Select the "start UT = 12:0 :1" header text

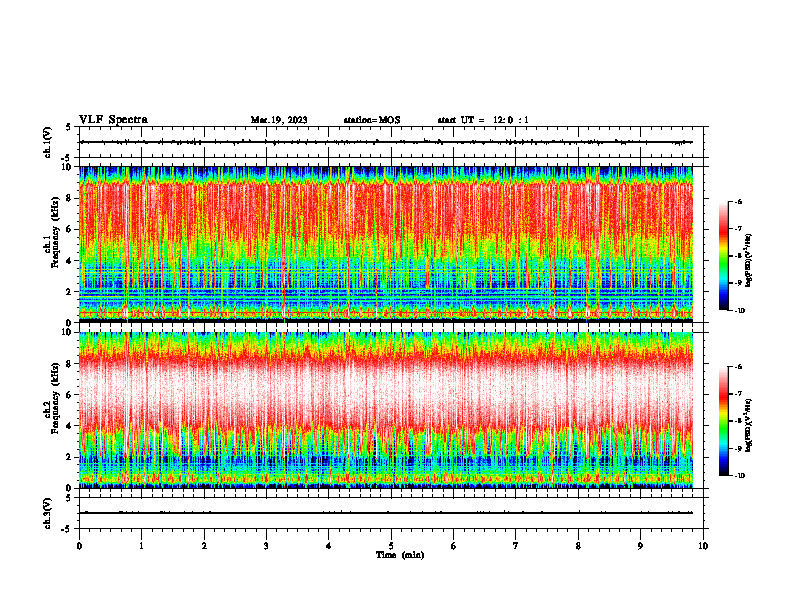click(483, 120)
